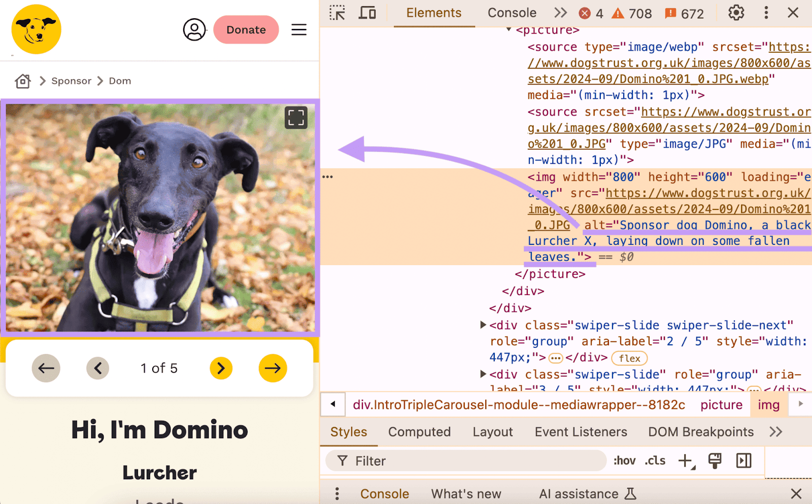Click the Styles filter field
812x504 pixels.
(x=457, y=460)
